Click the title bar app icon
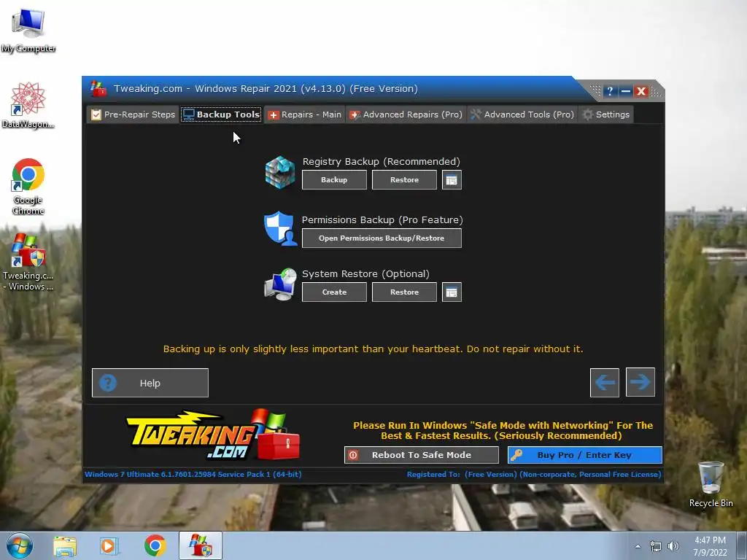 [98, 88]
